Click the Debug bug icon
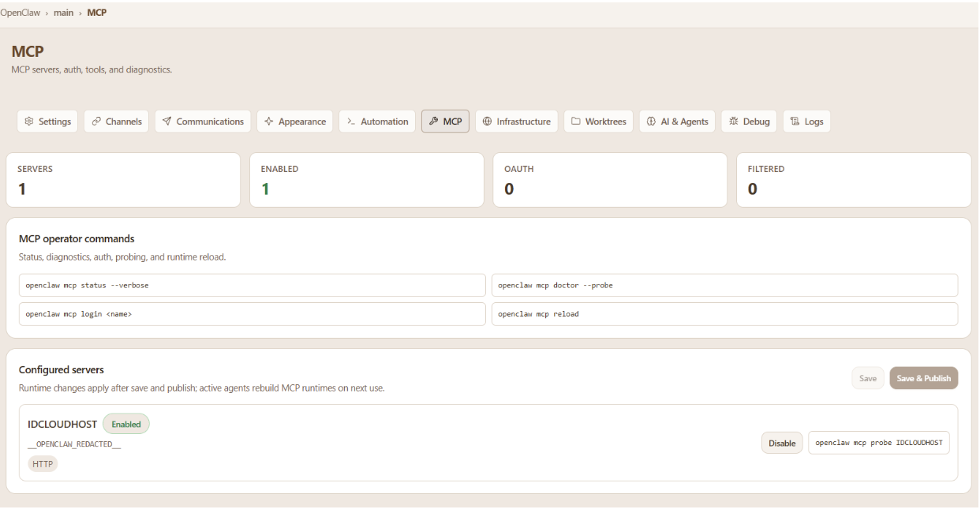This screenshot has height=513, width=980. pyautogui.click(x=734, y=122)
